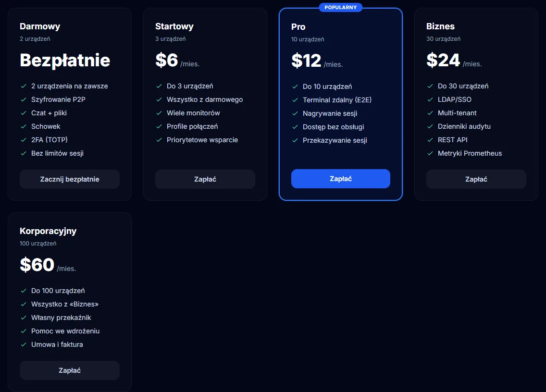546x392 pixels.
Task: Click the checkmark next to Nagrywanie sesji
Action: tap(295, 113)
